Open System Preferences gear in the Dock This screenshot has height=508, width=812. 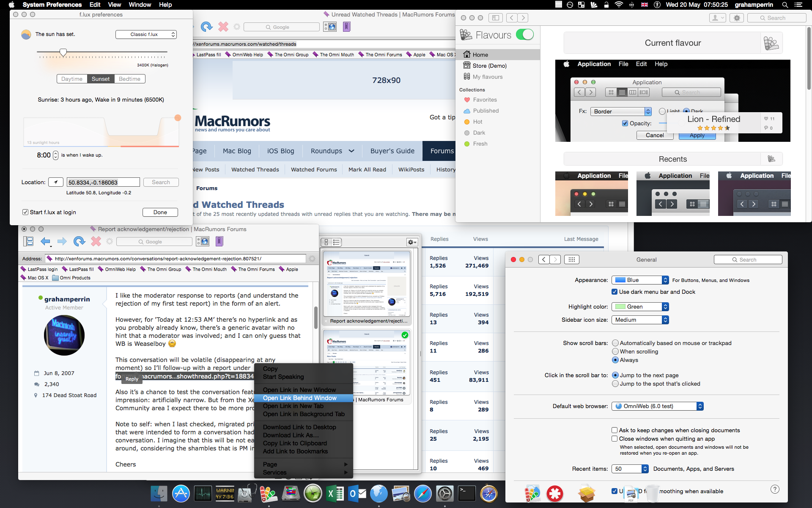(445, 494)
